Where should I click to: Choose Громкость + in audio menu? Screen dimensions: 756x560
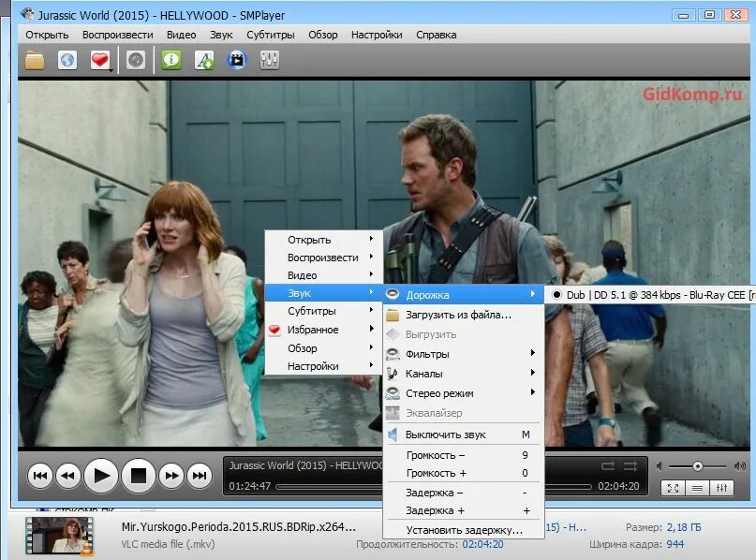(x=464, y=473)
